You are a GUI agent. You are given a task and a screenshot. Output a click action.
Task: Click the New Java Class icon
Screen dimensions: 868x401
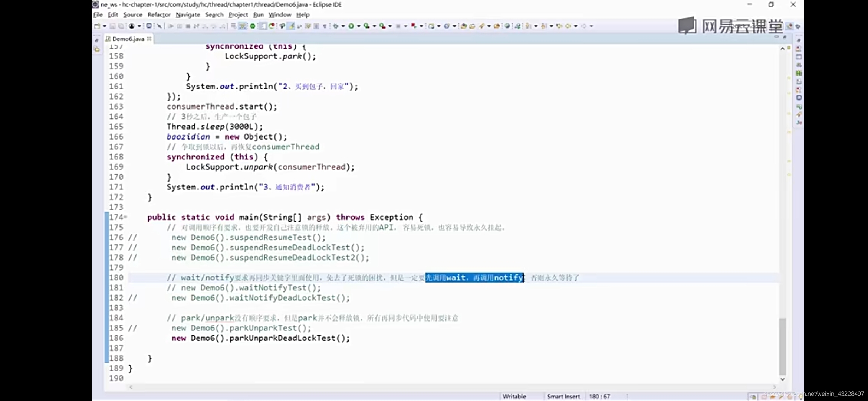[x=447, y=26]
